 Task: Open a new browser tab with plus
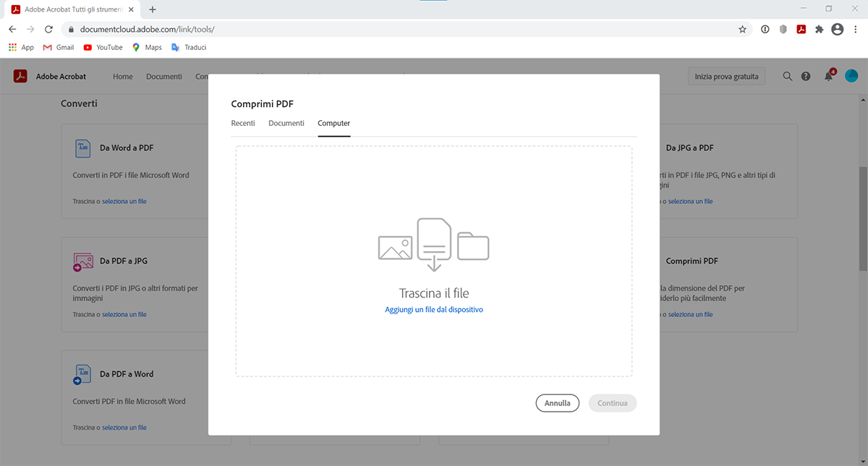(153, 9)
